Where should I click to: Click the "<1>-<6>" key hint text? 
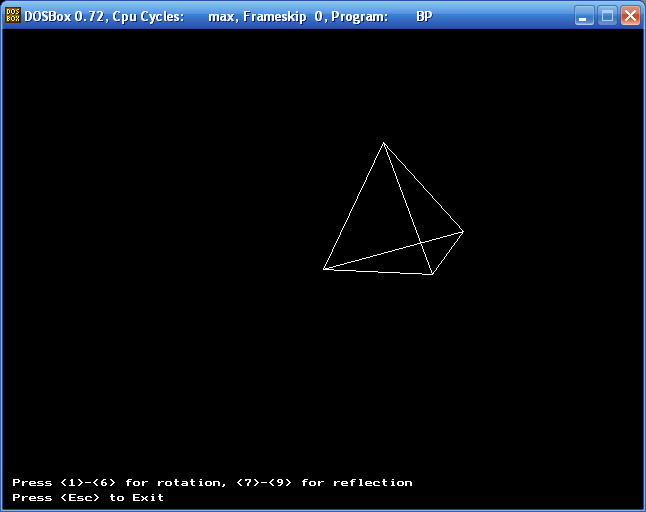coord(88,482)
